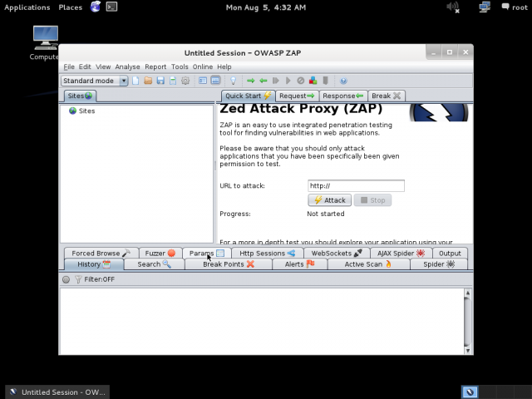Click the green Submit and step arrow
Screen dimensions: 532x399
coord(251,81)
